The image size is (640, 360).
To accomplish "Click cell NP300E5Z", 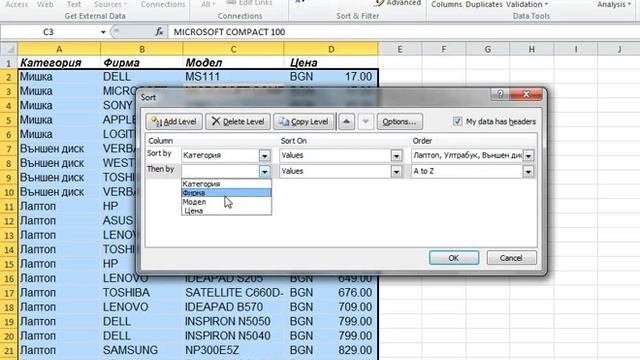I will point(233,350).
